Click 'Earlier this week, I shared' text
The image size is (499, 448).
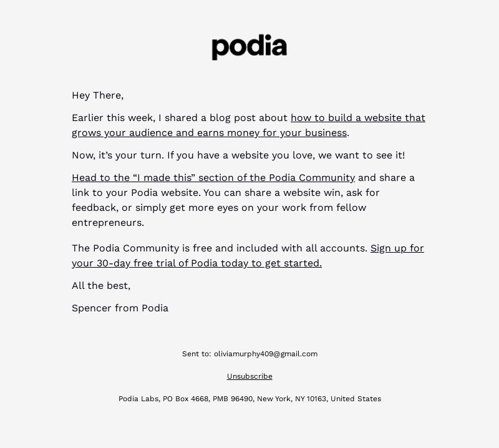click(x=135, y=118)
